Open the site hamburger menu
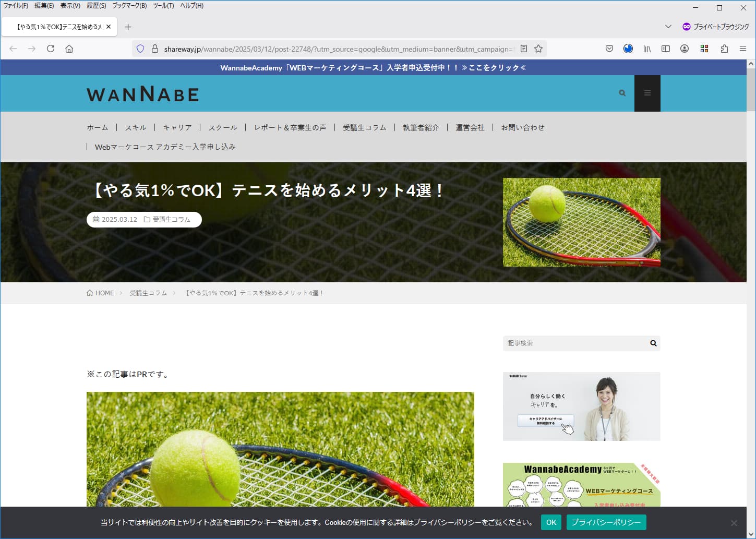 (647, 93)
